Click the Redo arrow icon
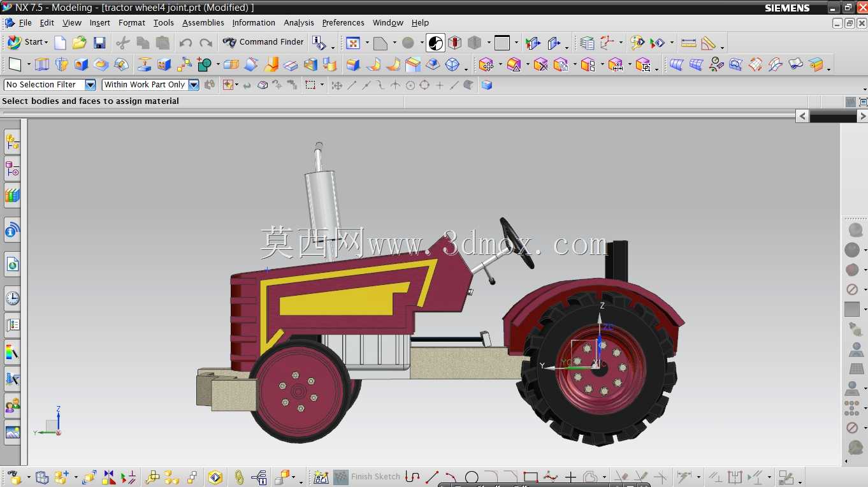Screen dimensions: 868x487 [205, 43]
